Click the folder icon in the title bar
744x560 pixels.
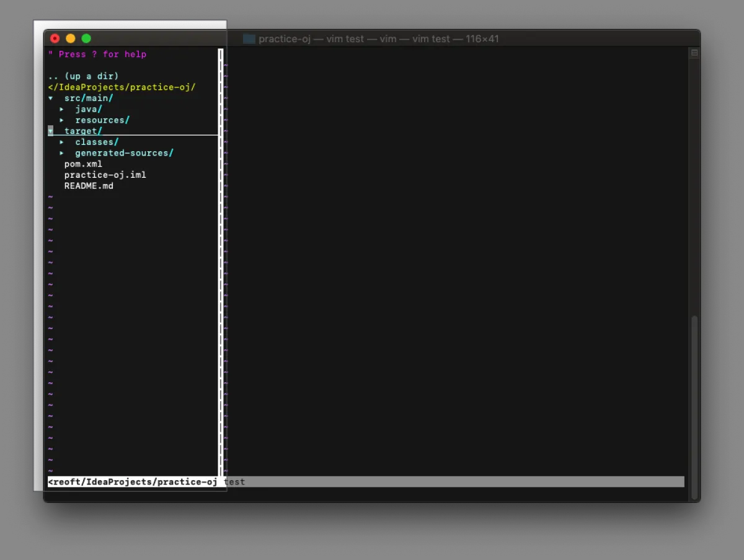[x=249, y=39]
